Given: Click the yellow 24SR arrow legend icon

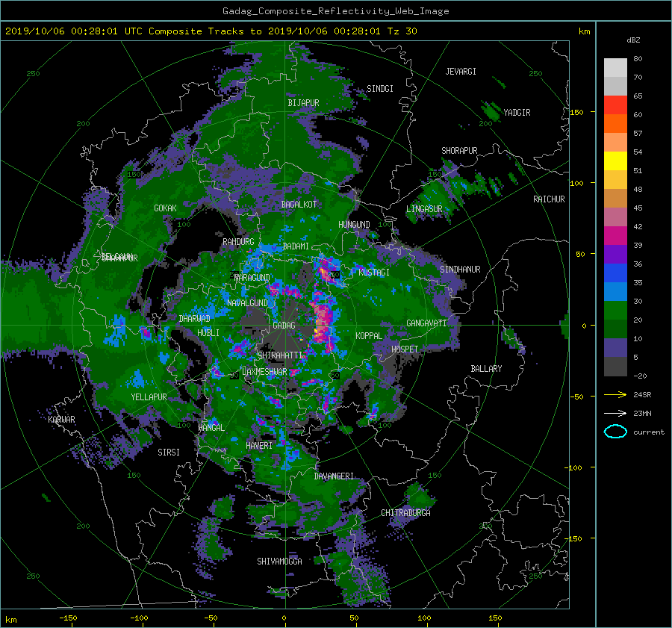Looking at the screenshot, I should click(x=615, y=394).
